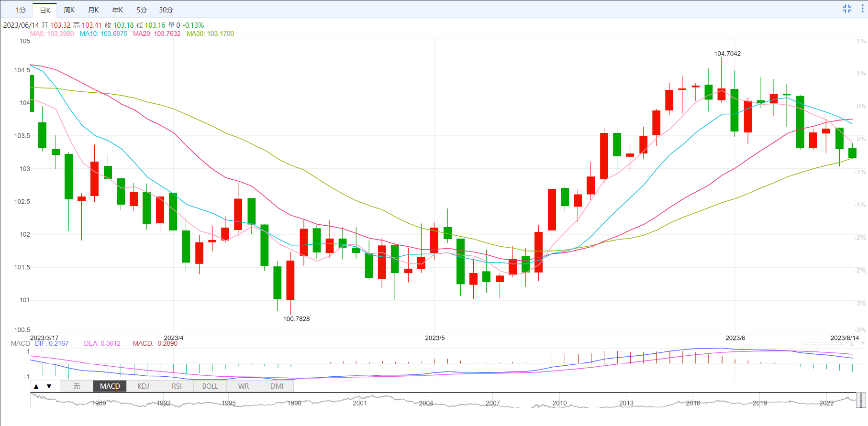
Task: Open the 月K monthly chart tab
Action: 93,10
